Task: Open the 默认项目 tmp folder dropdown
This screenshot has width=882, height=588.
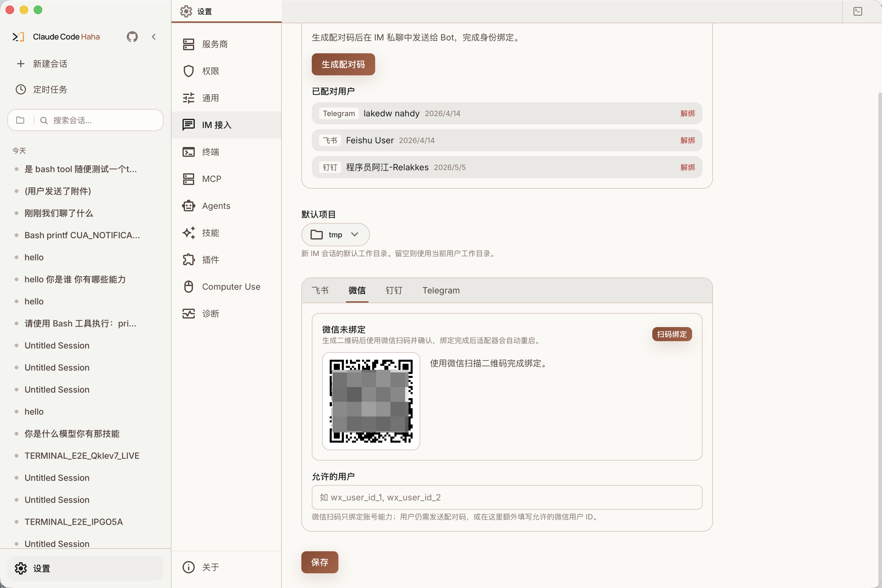Action: 335,235
